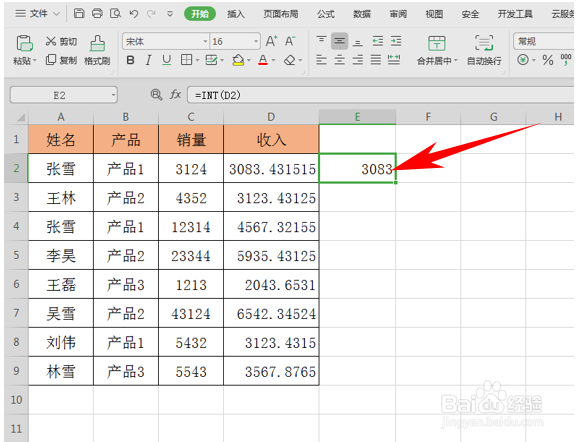Click the magnifier icon beside fx
Viewport: 576px width, 442px height.
pyautogui.click(x=156, y=95)
